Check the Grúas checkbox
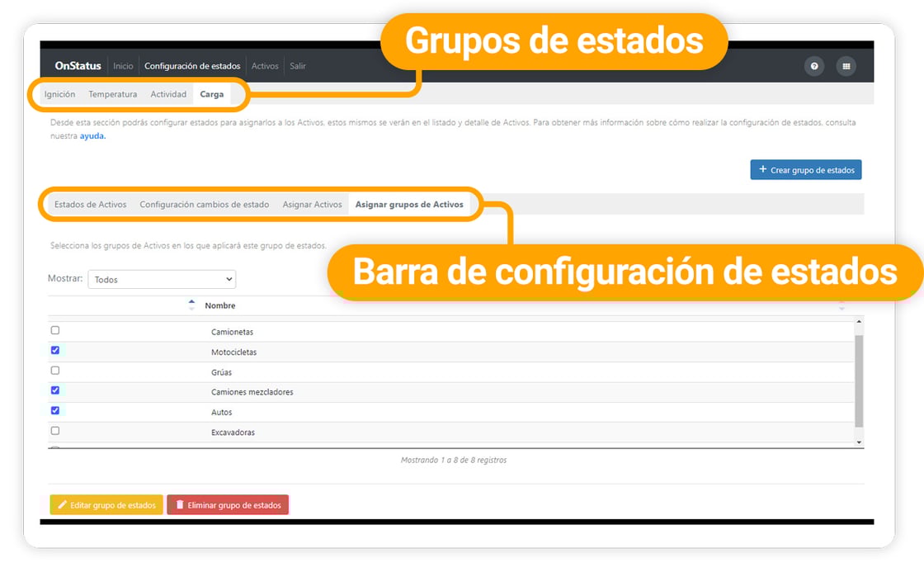924x577 pixels. pyautogui.click(x=54, y=371)
